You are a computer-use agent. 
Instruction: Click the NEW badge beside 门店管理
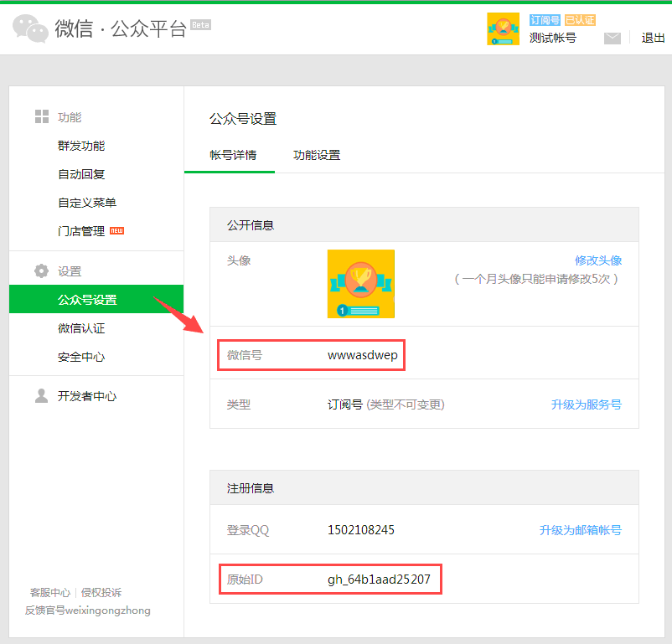(116, 231)
